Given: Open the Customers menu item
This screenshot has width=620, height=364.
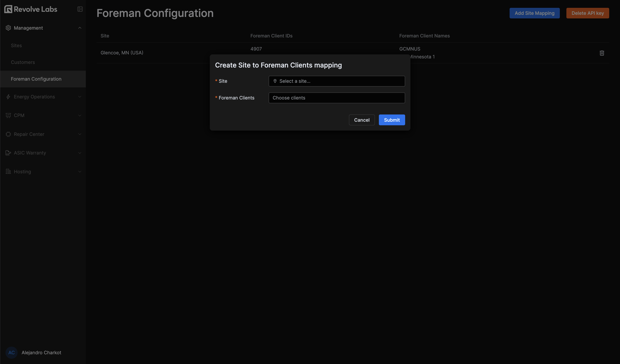Looking at the screenshot, I should tap(23, 62).
